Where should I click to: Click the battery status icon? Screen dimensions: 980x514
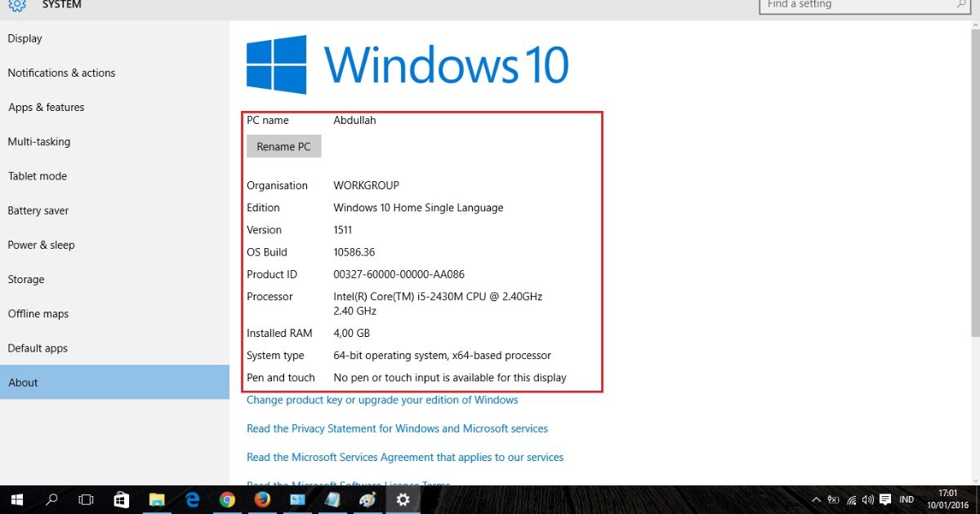[832, 499]
